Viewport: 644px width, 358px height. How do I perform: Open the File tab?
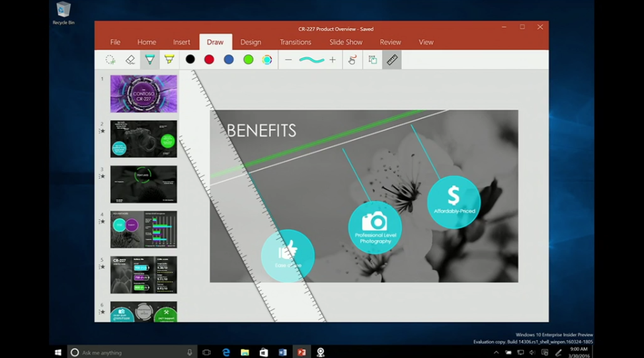(x=115, y=42)
